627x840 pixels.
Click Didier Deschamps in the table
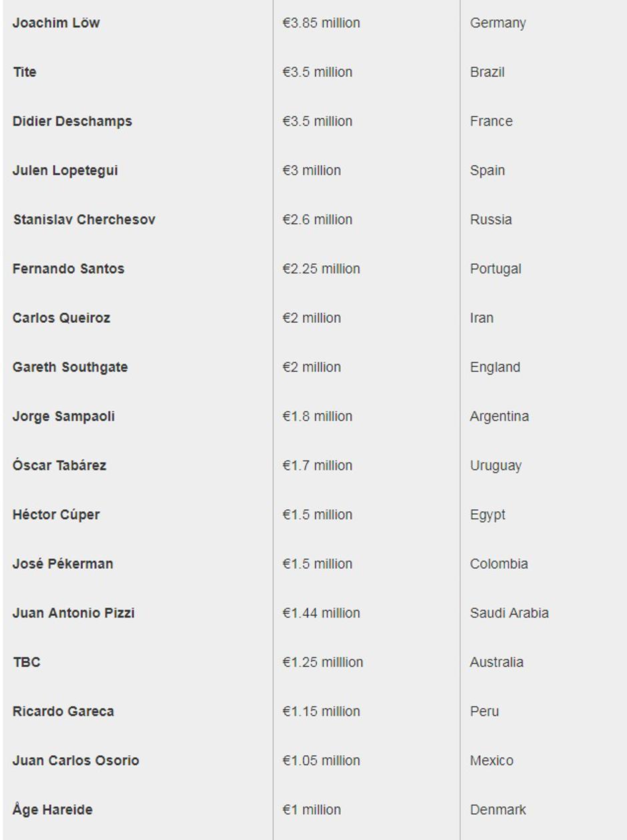point(72,121)
